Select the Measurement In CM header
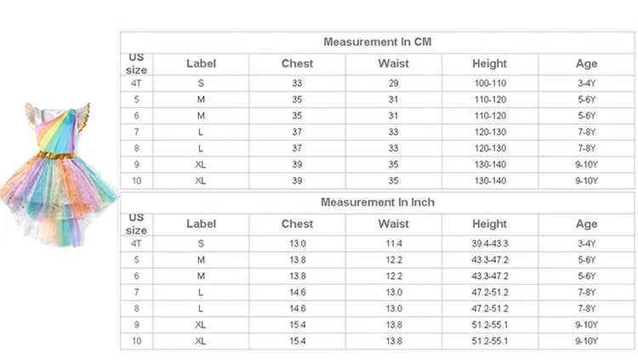638x364 pixels. click(377, 43)
